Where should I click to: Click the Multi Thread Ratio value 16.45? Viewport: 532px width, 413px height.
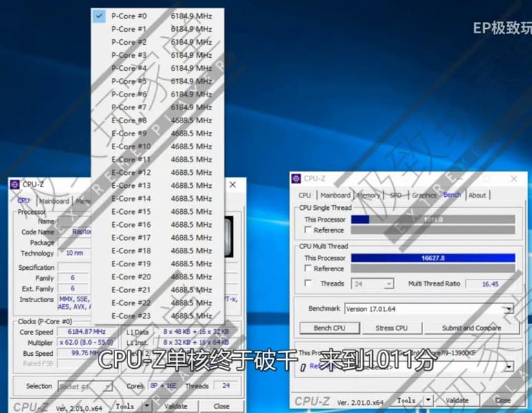pos(490,284)
